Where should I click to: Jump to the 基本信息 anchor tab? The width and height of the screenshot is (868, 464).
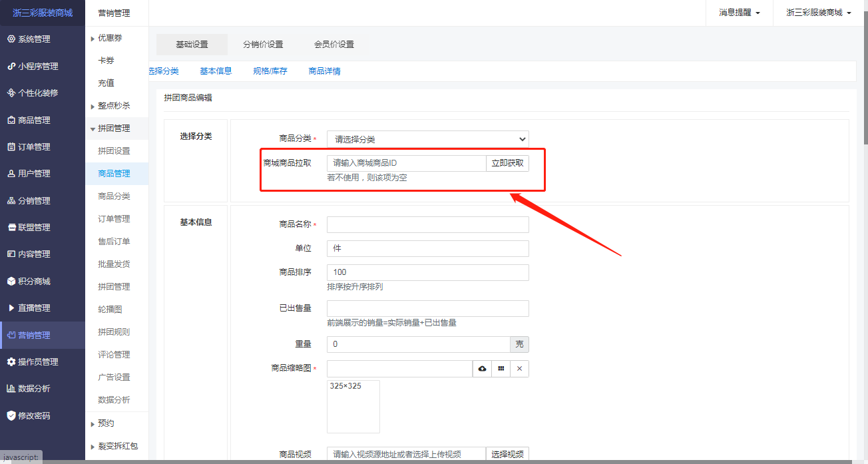[216, 71]
